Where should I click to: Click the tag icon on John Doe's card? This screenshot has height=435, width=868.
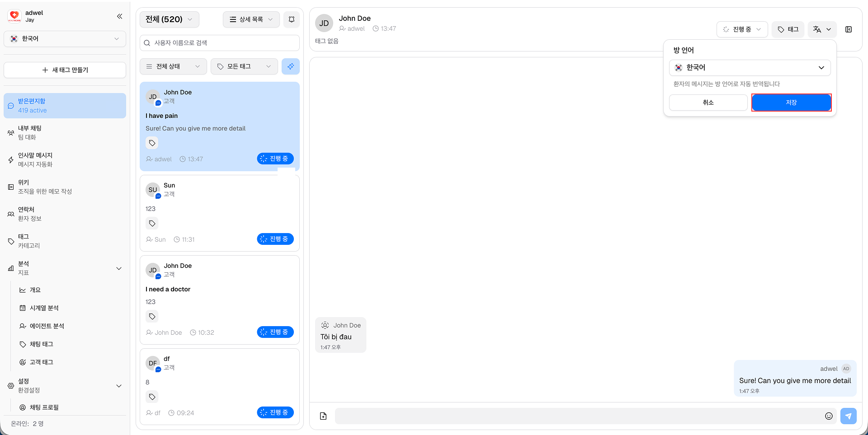[x=152, y=143]
